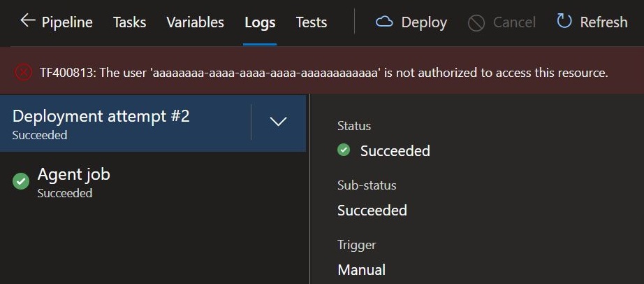Click the green check under Status
Screen dimensions: 644x284
tap(344, 150)
